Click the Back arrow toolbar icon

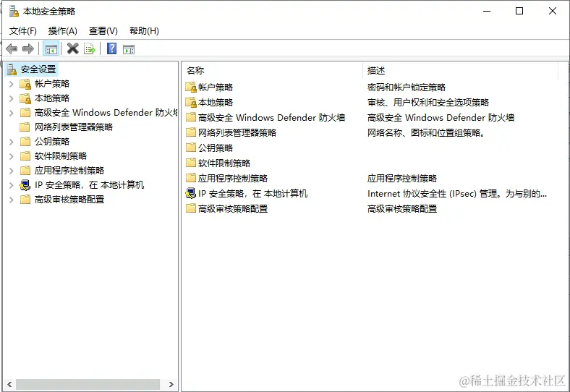coord(12,48)
